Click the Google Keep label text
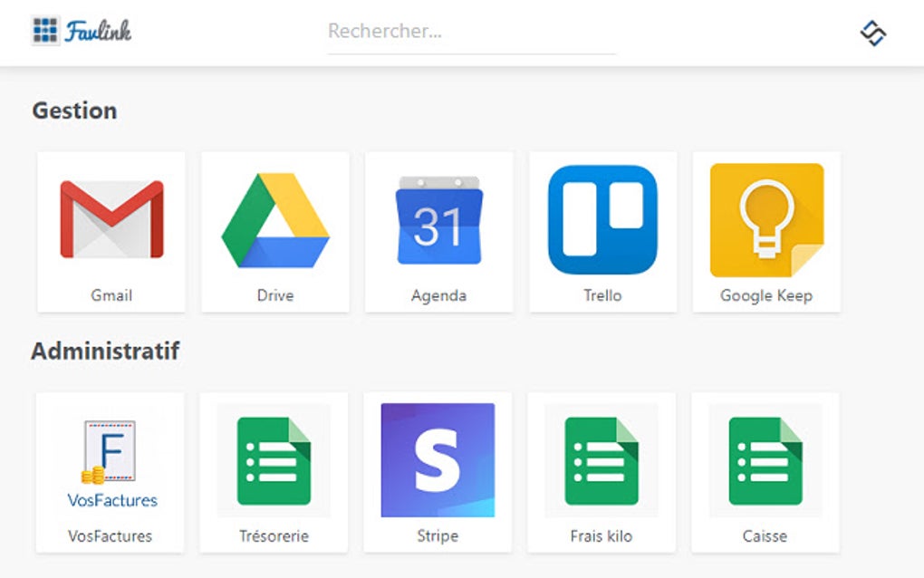 pyautogui.click(x=766, y=295)
